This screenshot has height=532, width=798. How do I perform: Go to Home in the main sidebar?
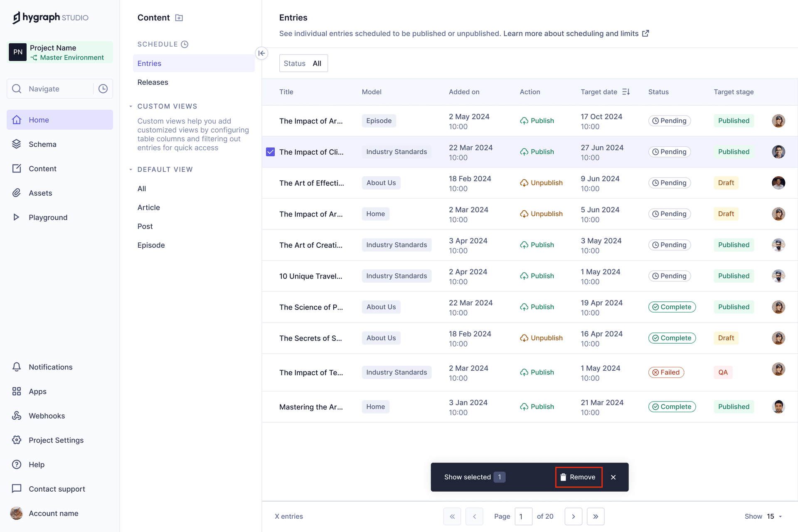pos(60,120)
